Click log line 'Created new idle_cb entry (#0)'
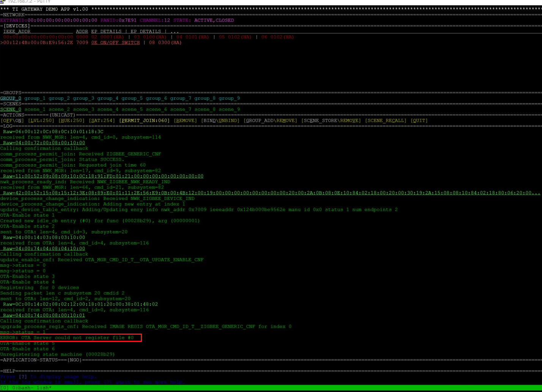Screen dimensions: 542x392 click(100, 221)
